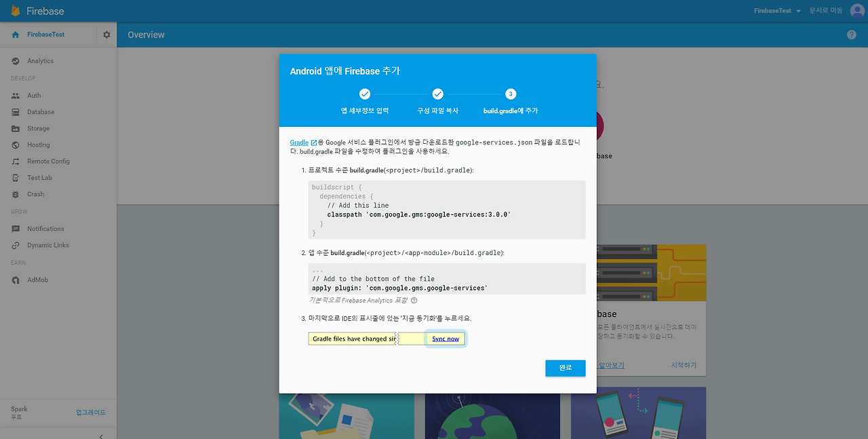Click completed step one checkmark circle
The image size is (868, 439).
(x=364, y=94)
